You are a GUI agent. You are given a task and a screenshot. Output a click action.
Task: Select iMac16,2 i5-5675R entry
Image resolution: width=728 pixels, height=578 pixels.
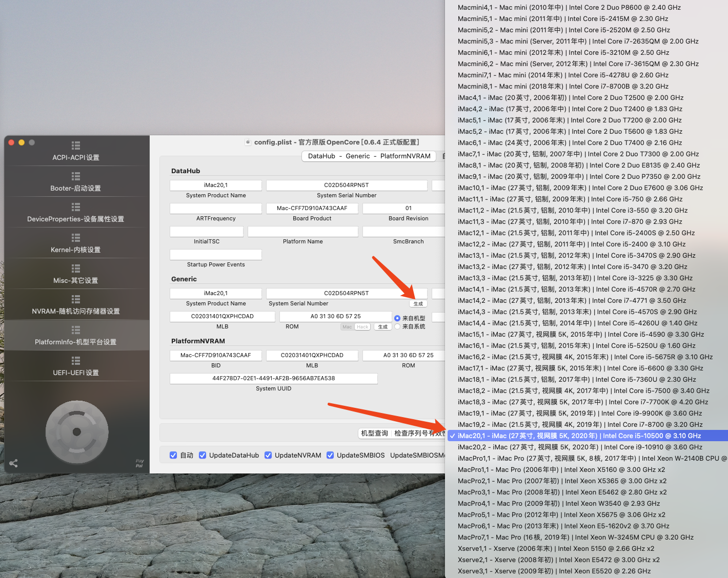[x=587, y=357]
